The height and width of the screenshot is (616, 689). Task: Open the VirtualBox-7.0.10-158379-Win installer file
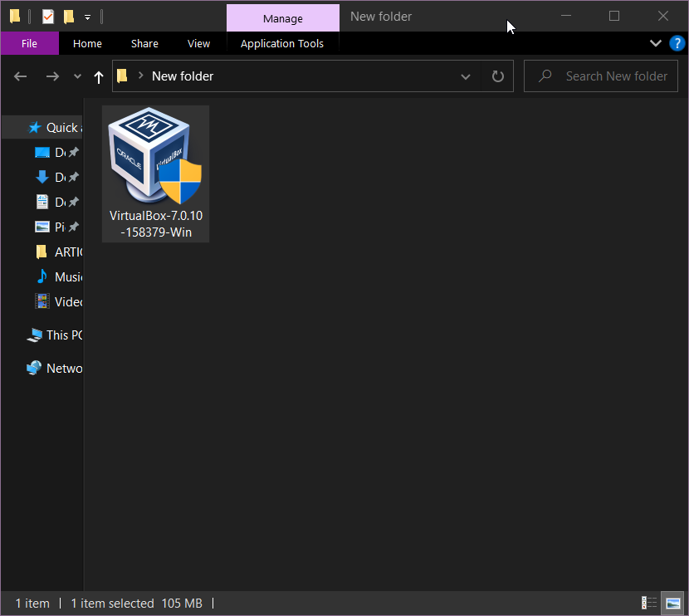point(155,174)
